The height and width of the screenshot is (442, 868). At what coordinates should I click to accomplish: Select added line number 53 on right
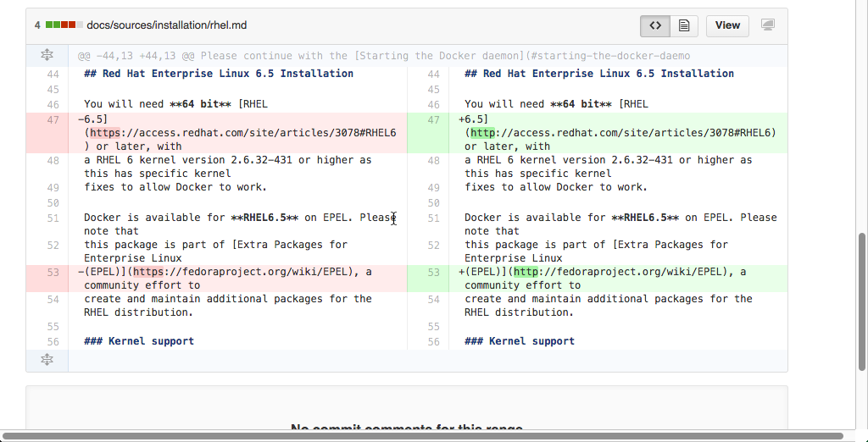point(433,272)
